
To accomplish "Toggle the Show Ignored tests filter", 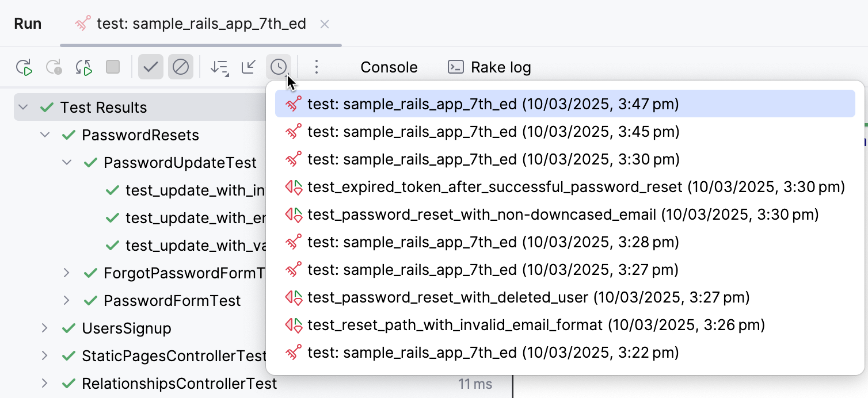I will coord(181,67).
